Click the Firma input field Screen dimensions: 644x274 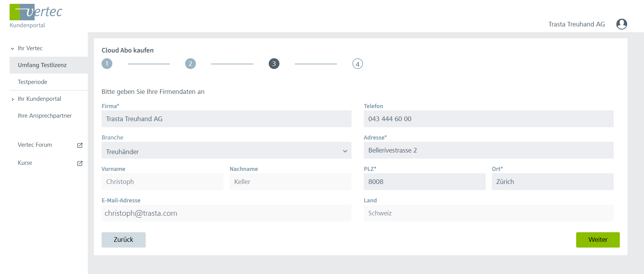[x=226, y=119]
